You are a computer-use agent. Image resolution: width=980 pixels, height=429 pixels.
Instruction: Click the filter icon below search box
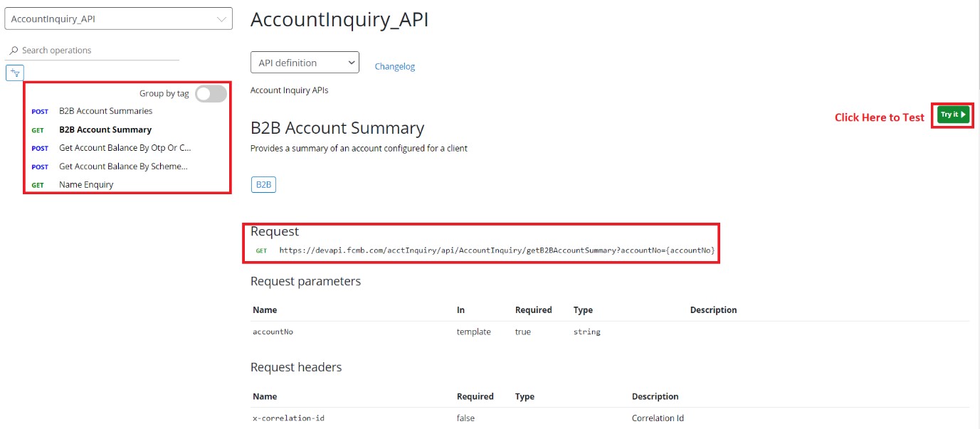15,72
